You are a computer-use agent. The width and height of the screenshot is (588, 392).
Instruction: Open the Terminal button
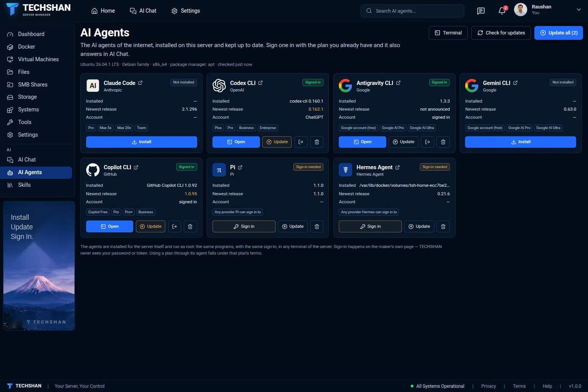click(448, 33)
